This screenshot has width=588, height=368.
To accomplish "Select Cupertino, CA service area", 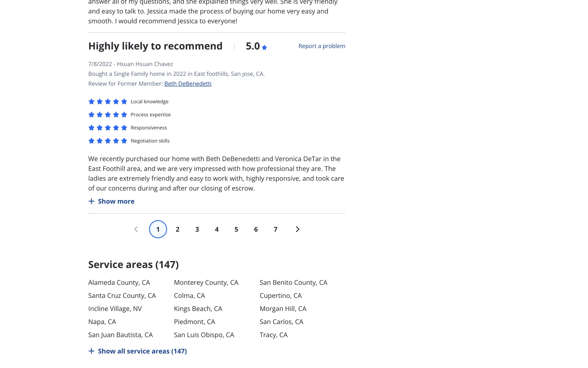I will (x=281, y=296).
